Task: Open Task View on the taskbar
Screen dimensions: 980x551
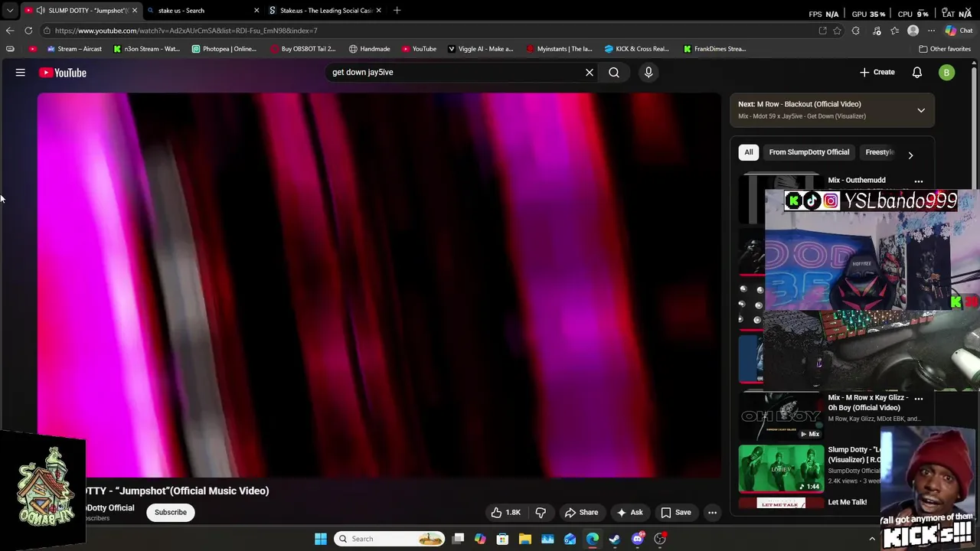Action: click(458, 539)
